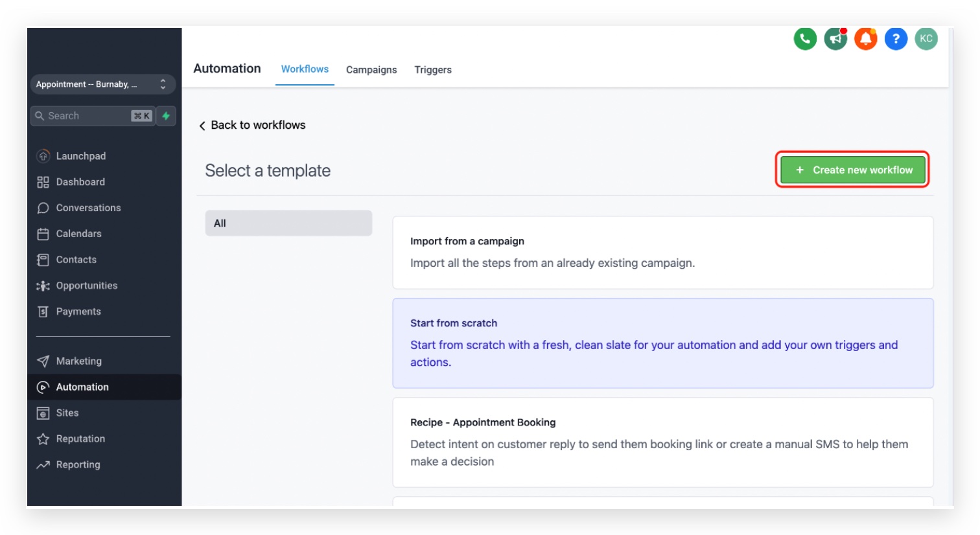
Task: Open the megaphone announcements icon
Action: (x=835, y=39)
